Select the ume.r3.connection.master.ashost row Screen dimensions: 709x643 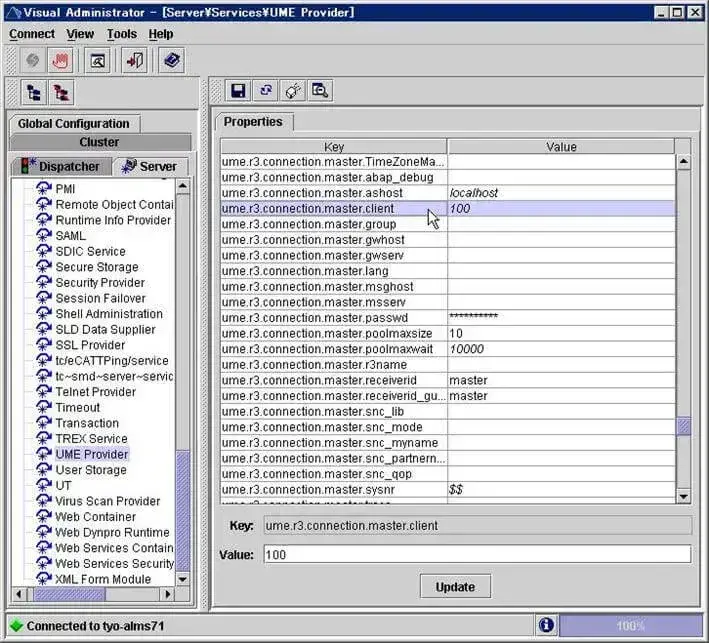click(x=448, y=193)
